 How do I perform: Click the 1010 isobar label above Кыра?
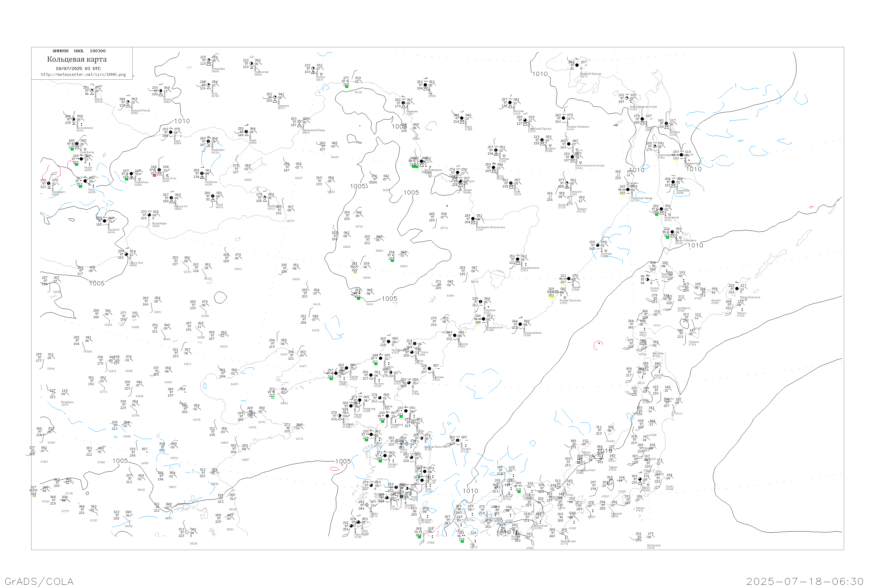(x=182, y=121)
